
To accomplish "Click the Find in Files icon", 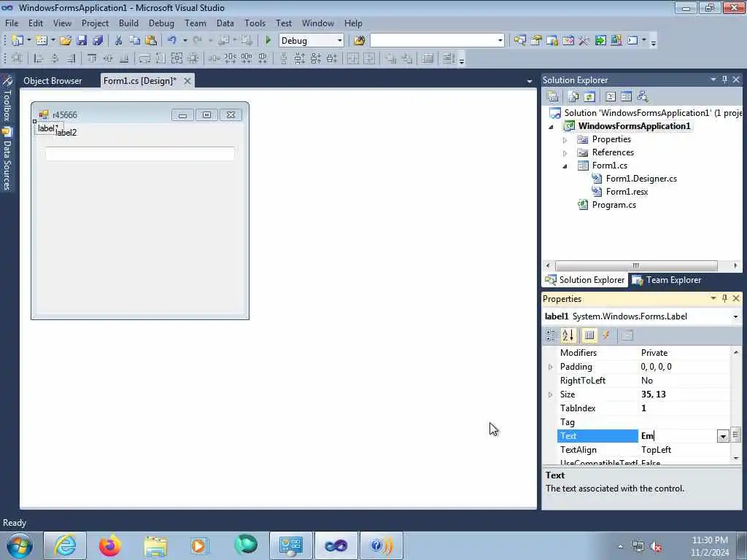I will [x=360, y=41].
